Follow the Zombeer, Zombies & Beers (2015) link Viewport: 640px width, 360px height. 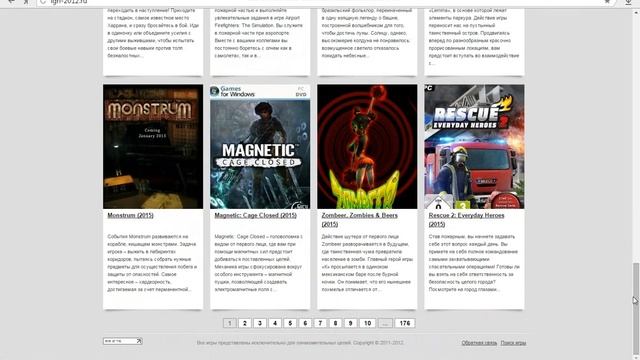coord(359,220)
